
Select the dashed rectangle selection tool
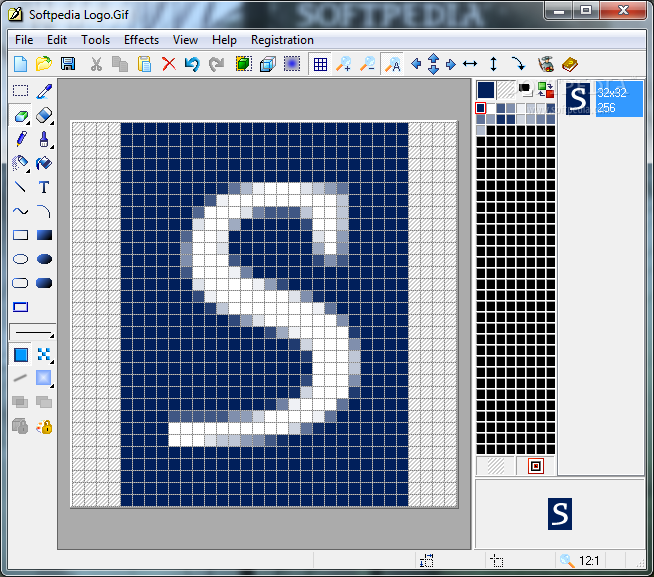[x=20, y=91]
